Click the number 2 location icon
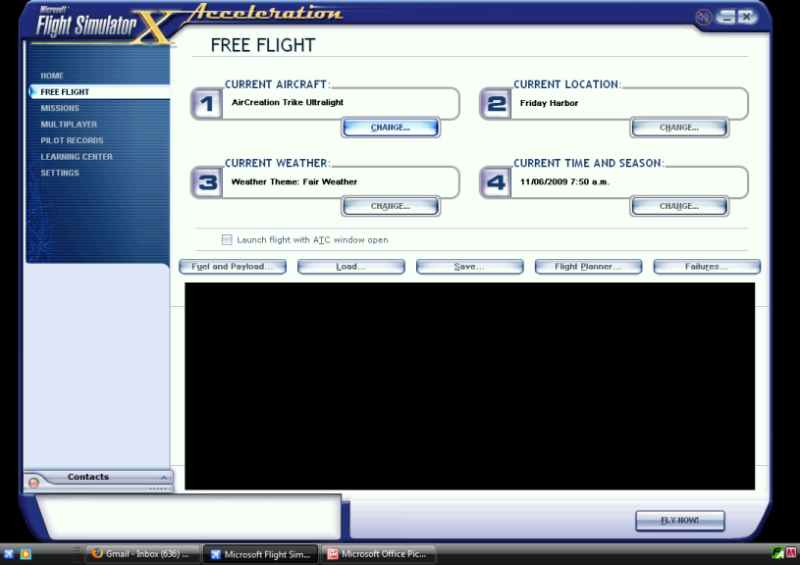Image resolution: width=800 pixels, height=565 pixels. coord(495,104)
